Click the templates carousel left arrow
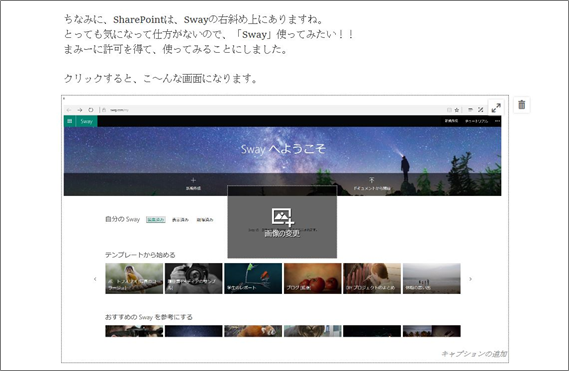 tap(95, 279)
